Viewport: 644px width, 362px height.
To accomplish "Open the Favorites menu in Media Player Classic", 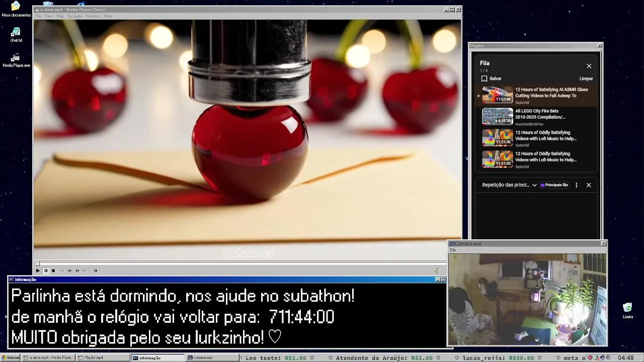I will (93, 16).
